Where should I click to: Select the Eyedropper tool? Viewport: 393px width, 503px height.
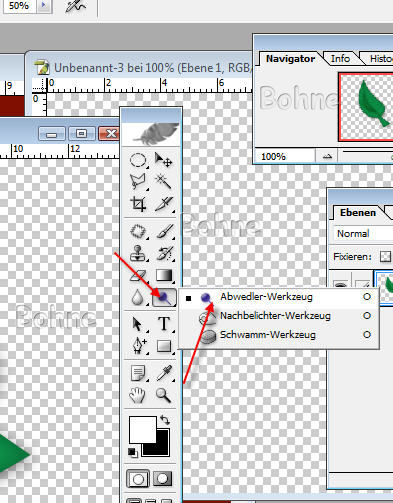[164, 373]
